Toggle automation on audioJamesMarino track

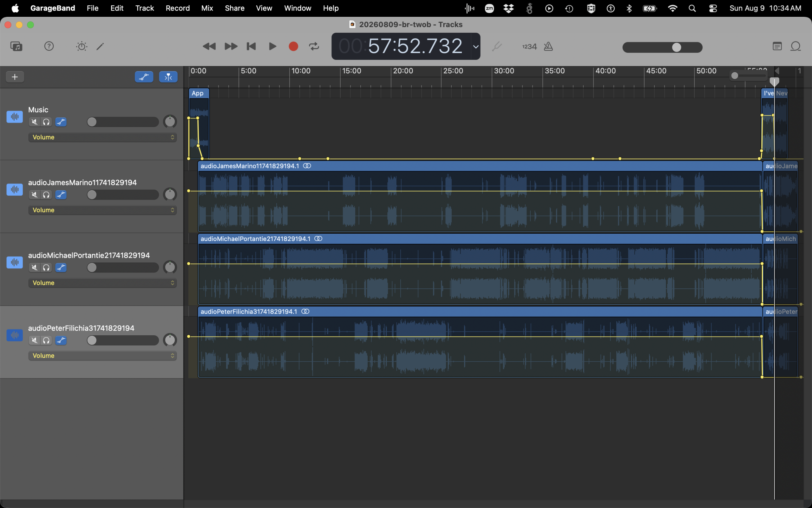[61, 195]
